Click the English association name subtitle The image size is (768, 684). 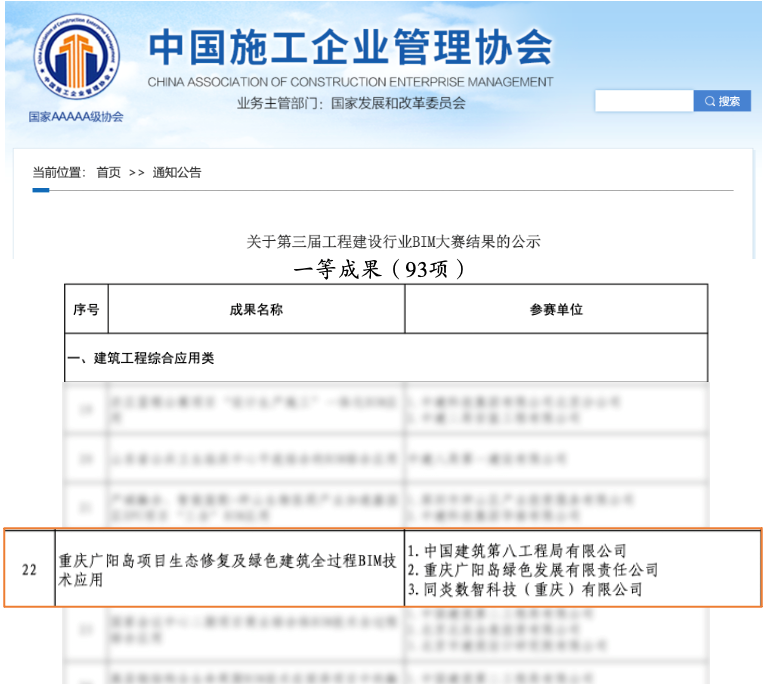click(x=350, y=82)
